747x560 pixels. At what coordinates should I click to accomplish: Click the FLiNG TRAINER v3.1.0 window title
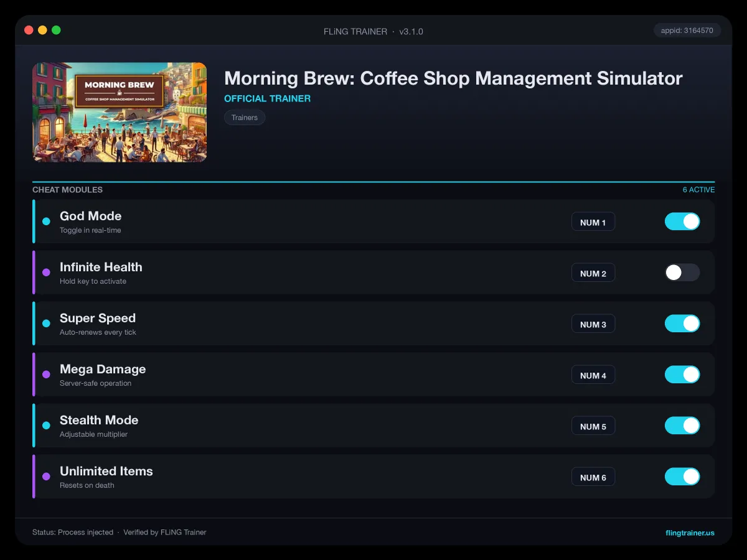pyautogui.click(x=374, y=31)
